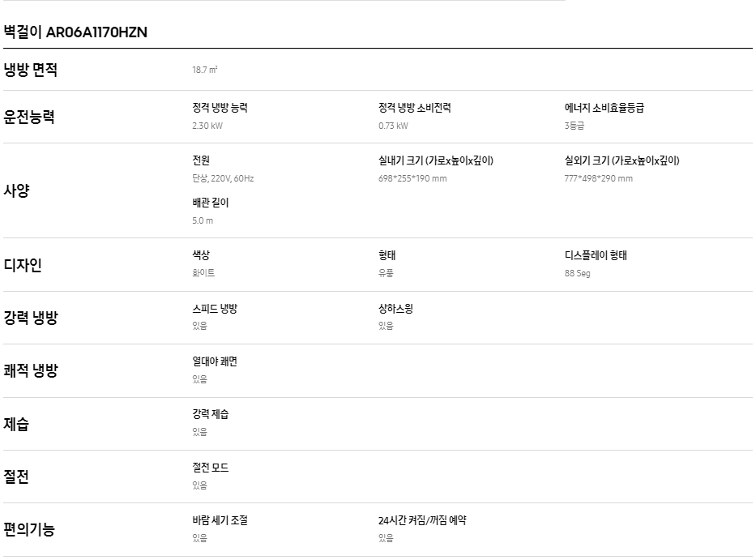Image resolution: width=756 pixels, height=560 pixels.
Task: Click the 절전 모드 feature label
Action: click(210, 468)
